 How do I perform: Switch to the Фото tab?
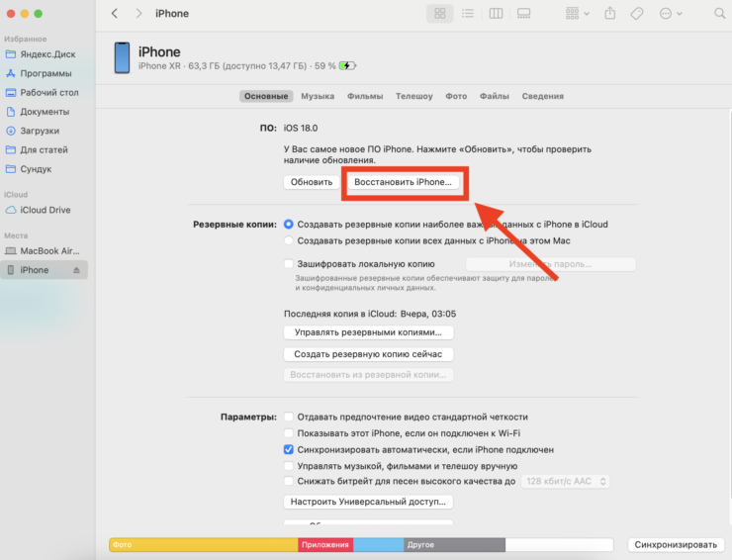tap(456, 96)
